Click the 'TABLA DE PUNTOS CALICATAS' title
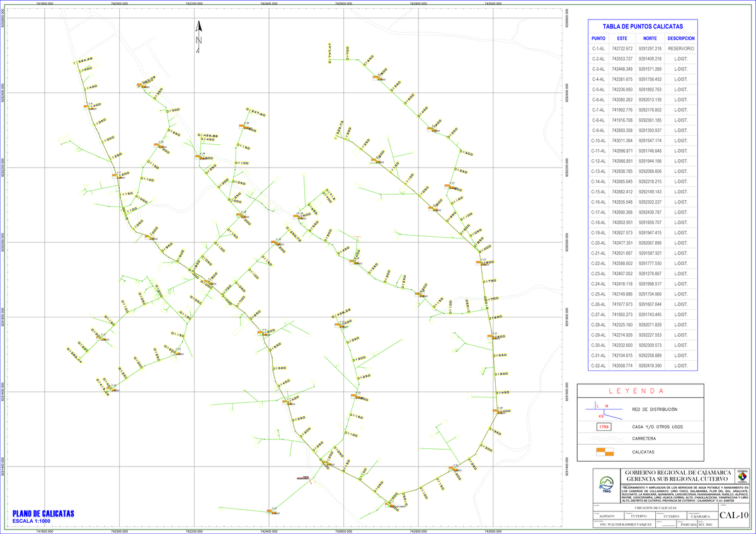The width and height of the screenshot is (756, 534). click(x=642, y=26)
